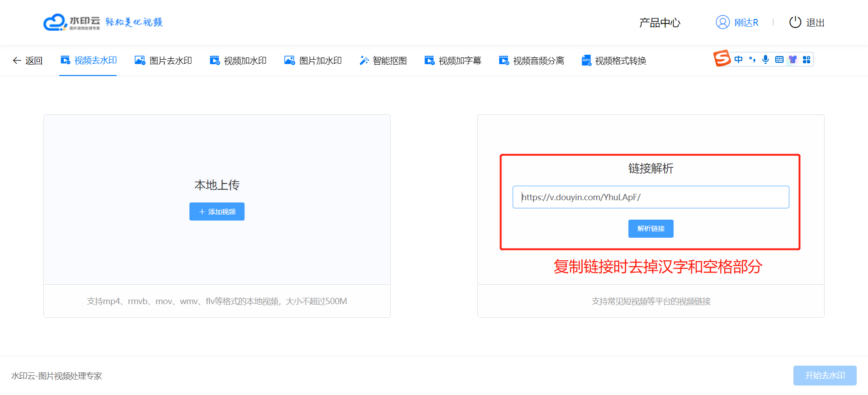Open the skin (shirt) icon in IME bar
868x395 pixels.
point(793,60)
